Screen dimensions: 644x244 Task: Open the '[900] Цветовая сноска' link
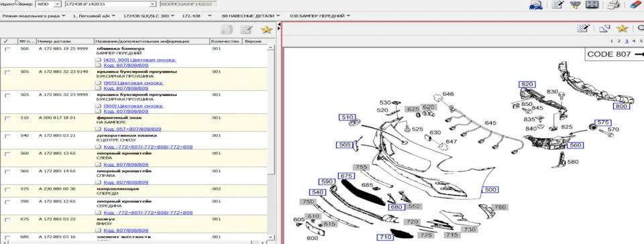[x=133, y=106]
